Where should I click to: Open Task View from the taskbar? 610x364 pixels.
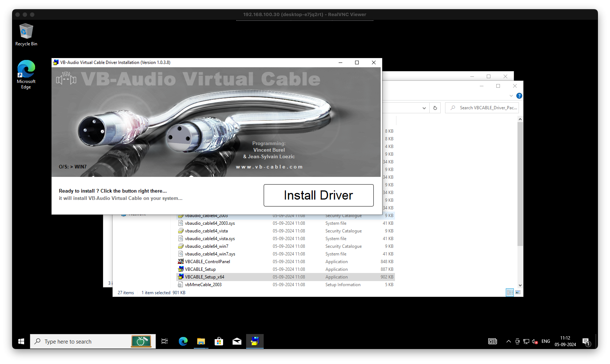tap(165, 341)
